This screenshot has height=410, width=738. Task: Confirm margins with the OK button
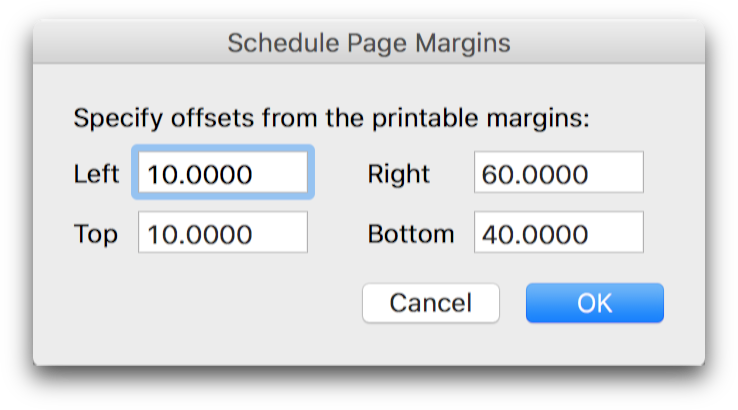coord(594,303)
